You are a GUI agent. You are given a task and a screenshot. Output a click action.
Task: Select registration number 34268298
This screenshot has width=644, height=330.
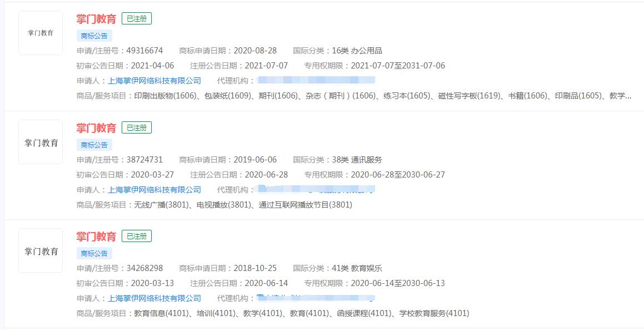tap(144, 268)
